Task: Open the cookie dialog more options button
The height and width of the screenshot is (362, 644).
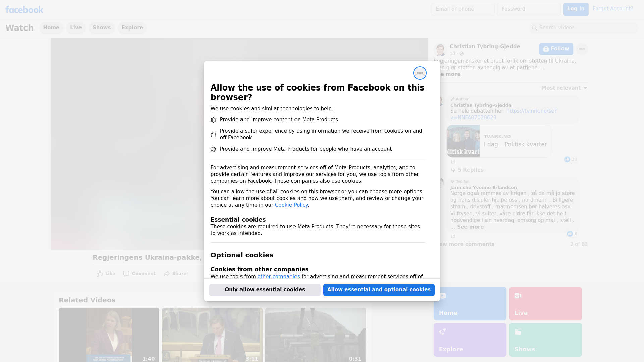Action: [420, 73]
